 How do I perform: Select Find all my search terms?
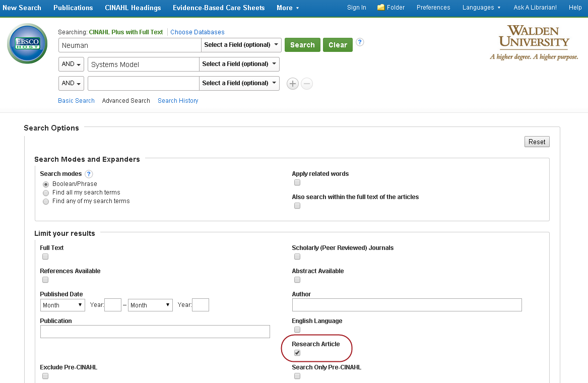(x=46, y=193)
